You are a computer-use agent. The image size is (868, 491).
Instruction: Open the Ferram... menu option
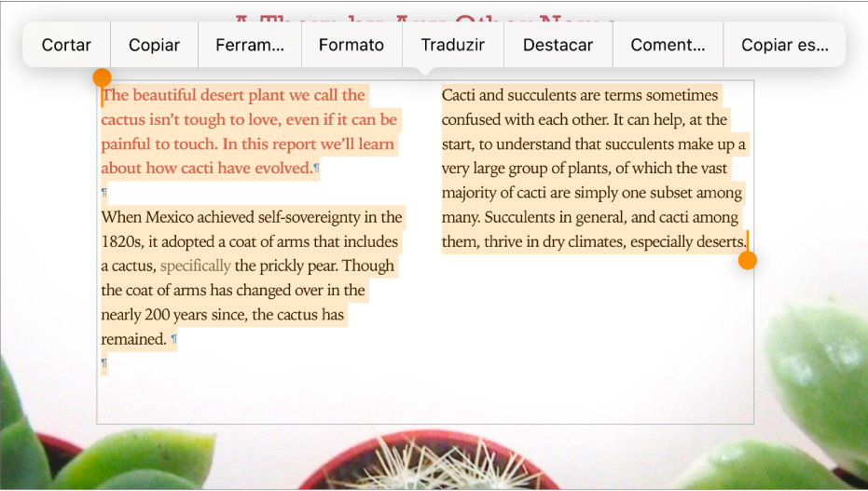tap(250, 45)
